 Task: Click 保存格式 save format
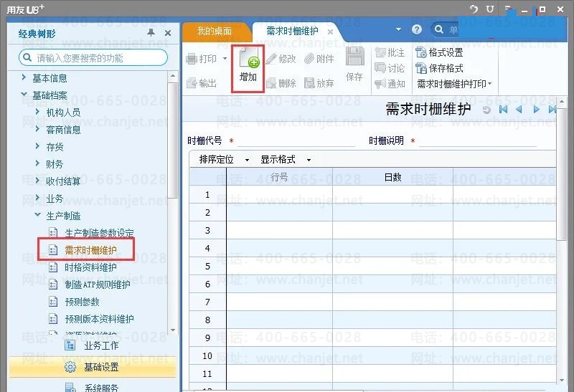439,68
